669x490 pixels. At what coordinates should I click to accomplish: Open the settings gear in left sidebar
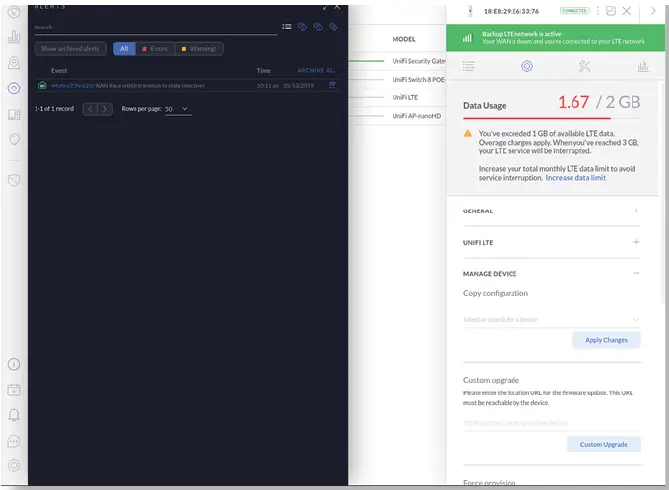(14, 465)
